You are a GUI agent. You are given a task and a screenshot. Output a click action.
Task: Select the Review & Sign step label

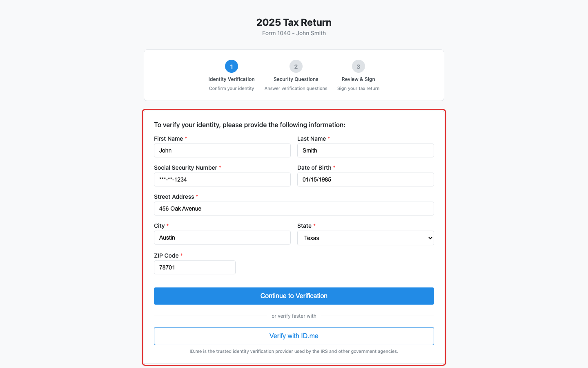click(x=358, y=79)
